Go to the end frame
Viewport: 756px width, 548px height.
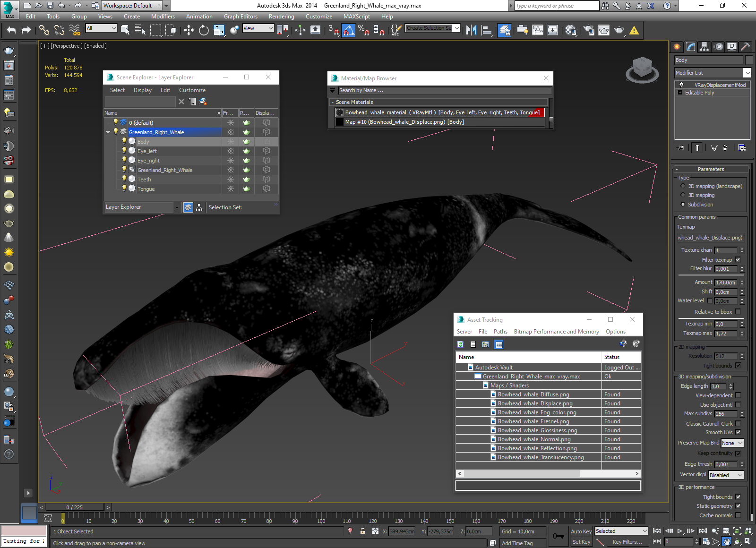point(703,531)
